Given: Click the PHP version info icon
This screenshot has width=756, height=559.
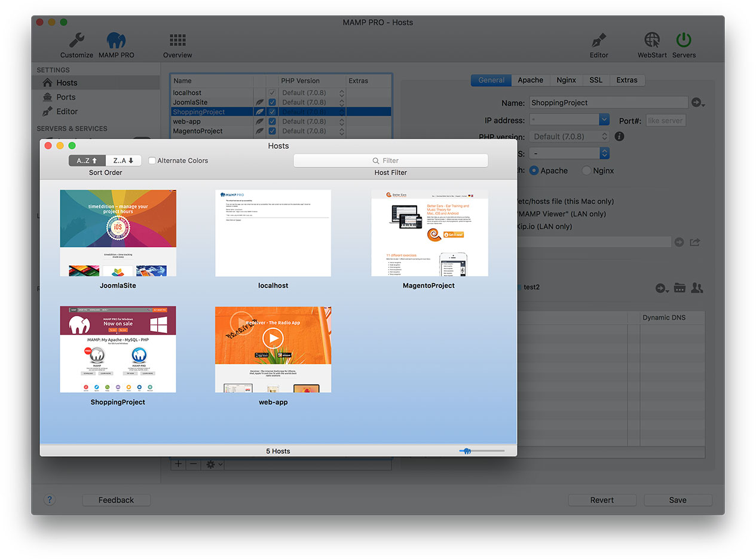Looking at the screenshot, I should coord(619,136).
